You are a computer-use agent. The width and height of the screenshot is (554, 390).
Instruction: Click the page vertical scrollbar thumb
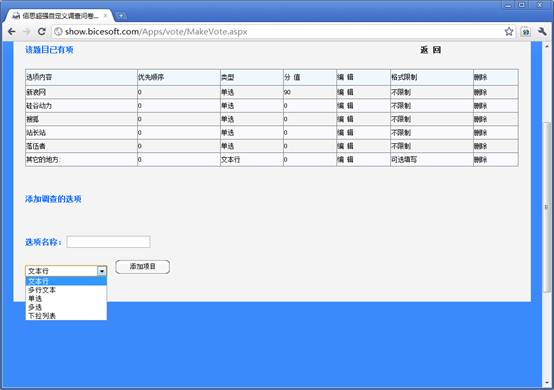pyautogui.click(x=547, y=207)
